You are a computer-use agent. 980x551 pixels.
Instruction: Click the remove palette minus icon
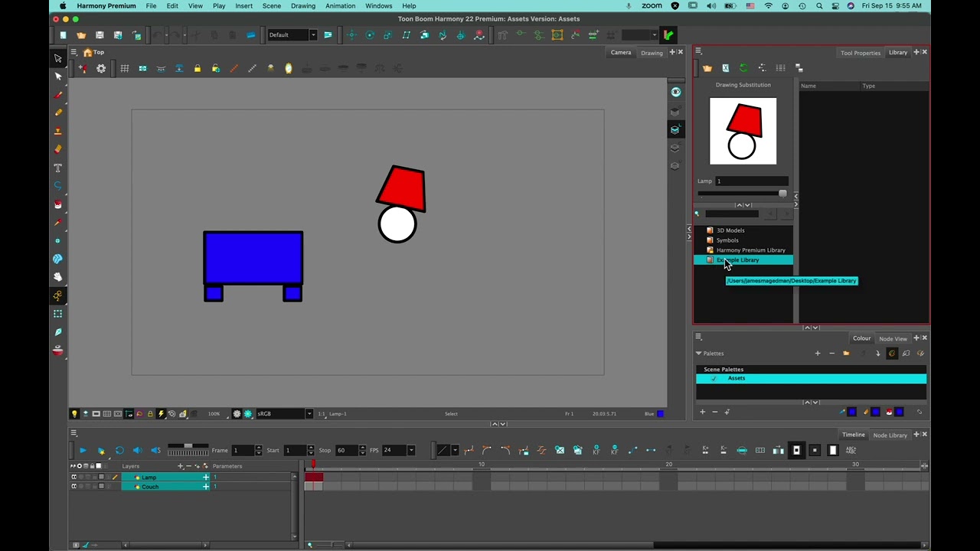[832, 354]
